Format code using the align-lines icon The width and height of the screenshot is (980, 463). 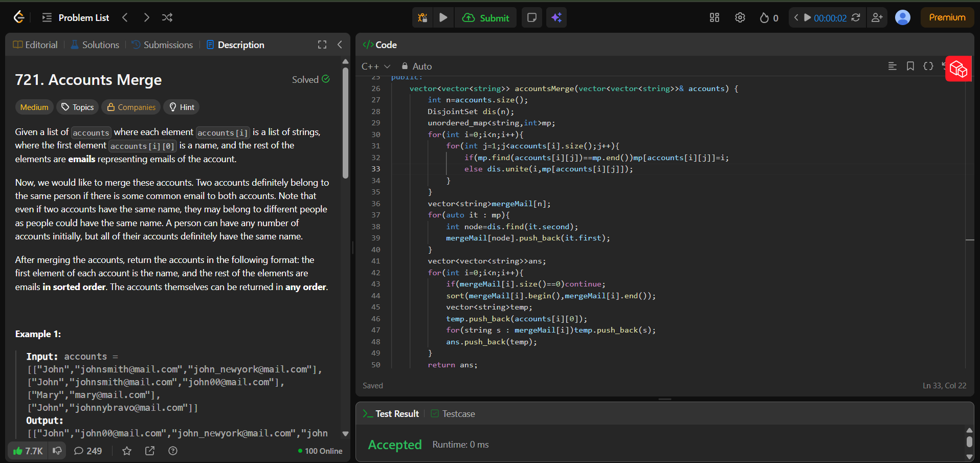(893, 67)
